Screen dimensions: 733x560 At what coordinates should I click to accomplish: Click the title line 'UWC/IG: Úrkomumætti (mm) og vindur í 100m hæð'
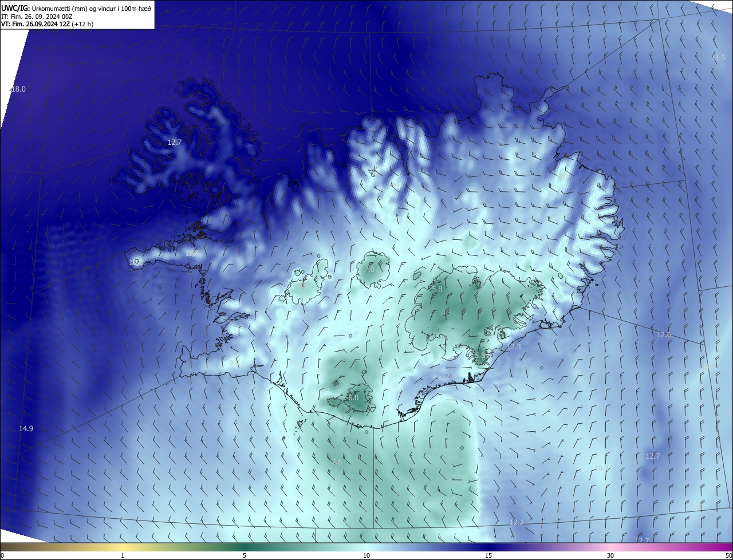(x=77, y=8)
